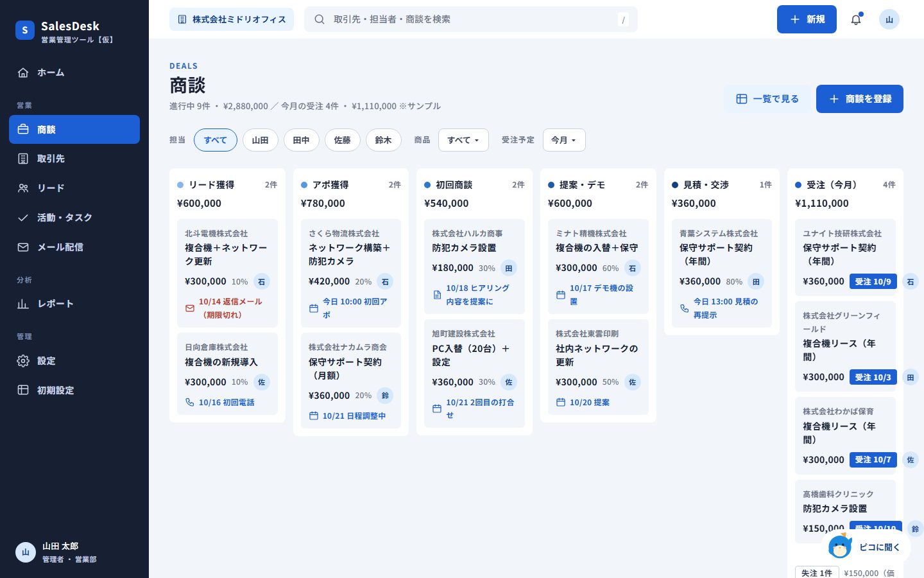Screen dimensions: 924x578
Task: Click the calendar icon on the 東雲印刷 card
Action: (561, 402)
